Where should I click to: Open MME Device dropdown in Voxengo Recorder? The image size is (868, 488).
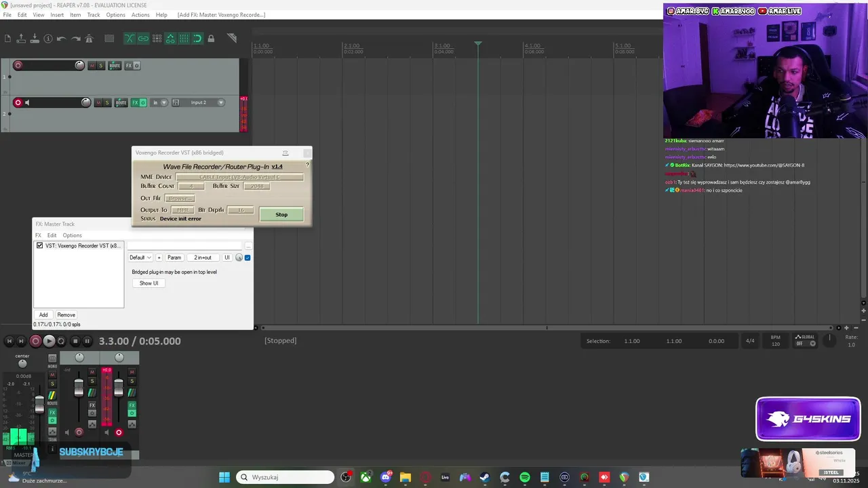[239, 177]
